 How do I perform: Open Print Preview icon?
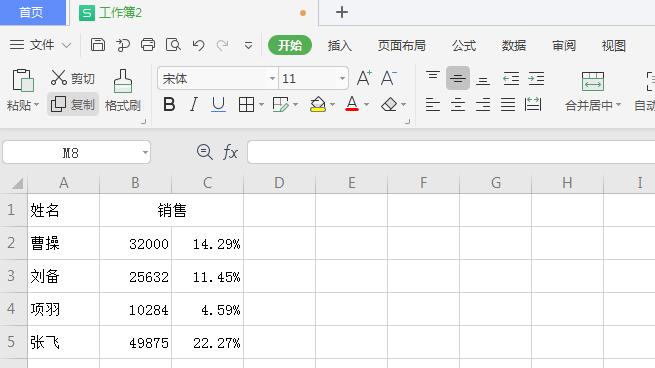pos(173,45)
